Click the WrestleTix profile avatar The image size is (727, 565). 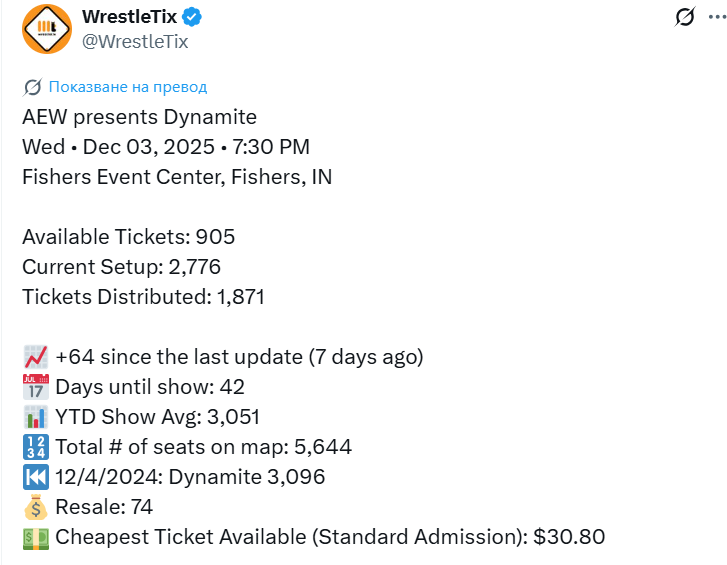[x=47, y=29]
